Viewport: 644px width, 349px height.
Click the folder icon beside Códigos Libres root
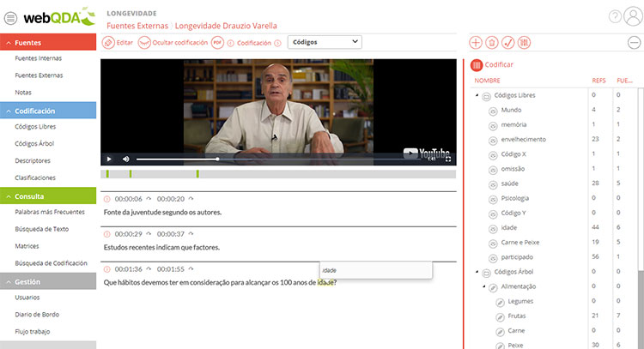[486, 96]
